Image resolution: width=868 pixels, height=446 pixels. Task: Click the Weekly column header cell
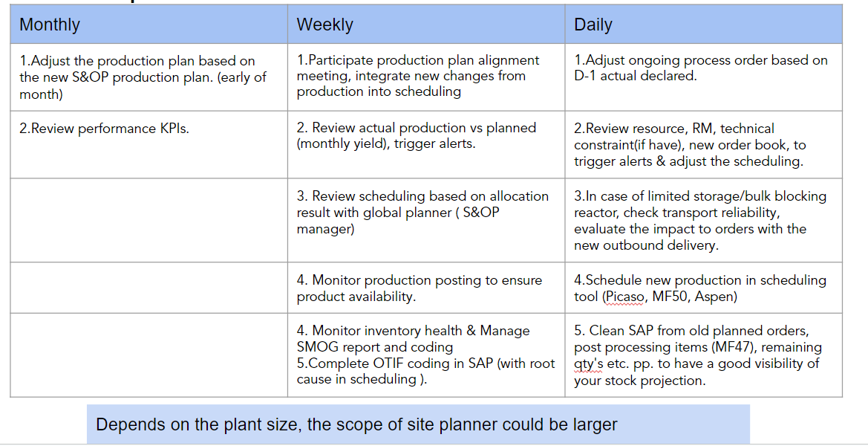[x=425, y=25]
